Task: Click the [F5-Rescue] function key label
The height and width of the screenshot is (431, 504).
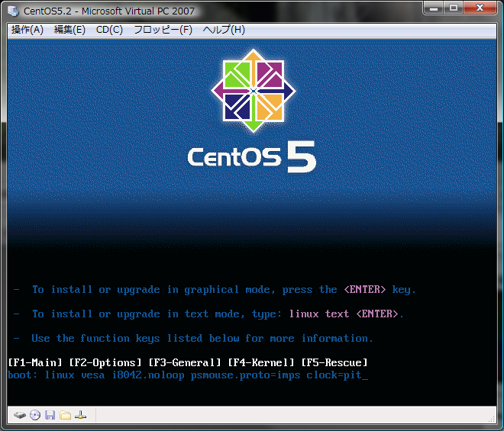Action: point(334,362)
